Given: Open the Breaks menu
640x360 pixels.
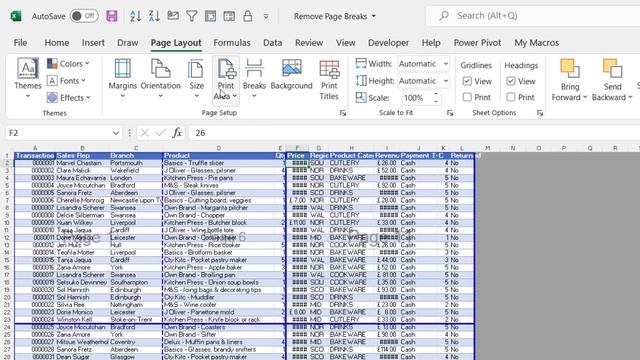Looking at the screenshot, I should [x=254, y=79].
